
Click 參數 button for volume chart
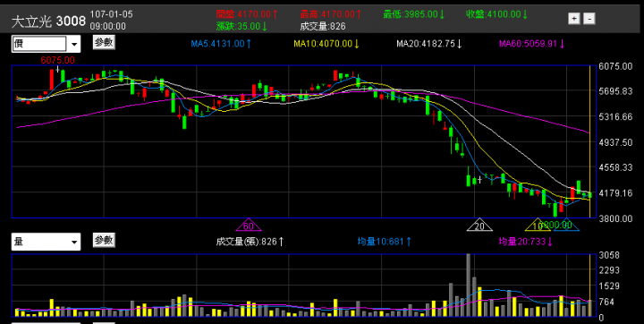click(104, 240)
